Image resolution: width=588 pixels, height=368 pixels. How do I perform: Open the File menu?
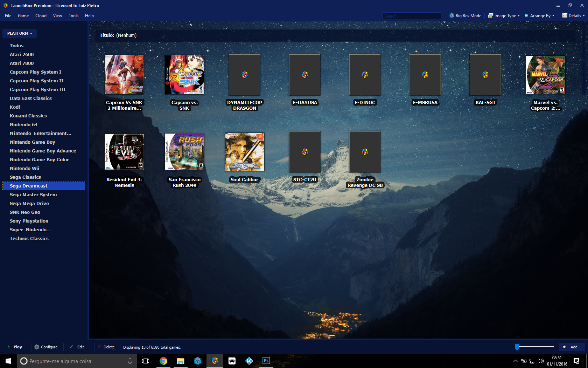(x=8, y=16)
